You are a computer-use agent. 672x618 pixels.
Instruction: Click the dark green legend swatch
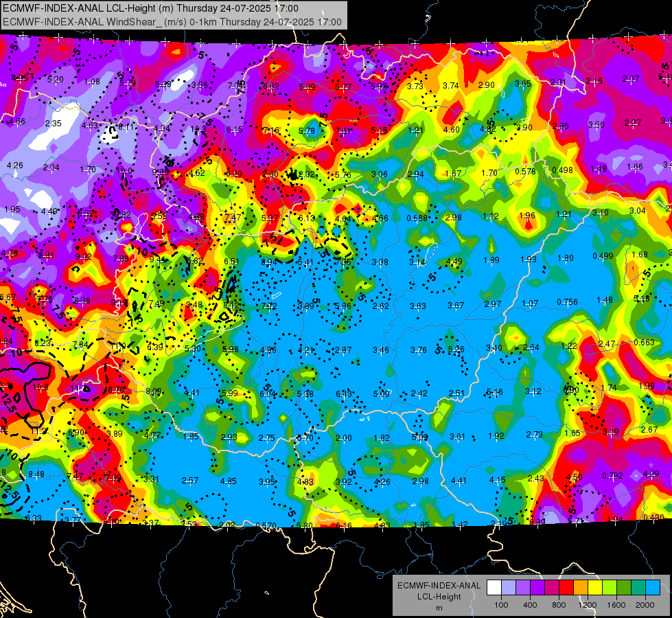(x=624, y=587)
